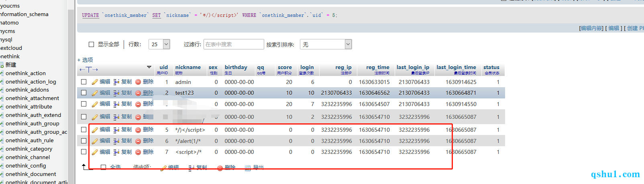Check the row checkbox for reg_time 1630654507
This screenshot has height=184, width=644.
[84, 104]
